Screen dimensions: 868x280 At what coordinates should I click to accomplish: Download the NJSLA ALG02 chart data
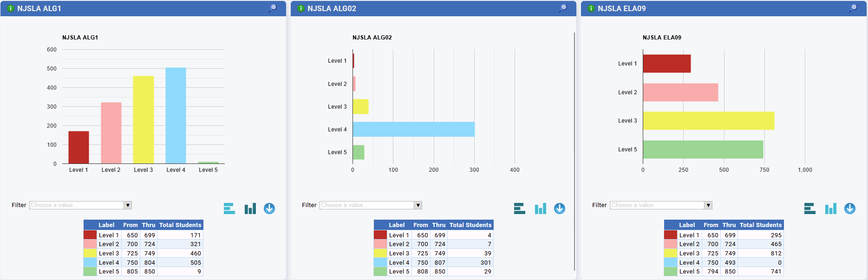(560, 208)
